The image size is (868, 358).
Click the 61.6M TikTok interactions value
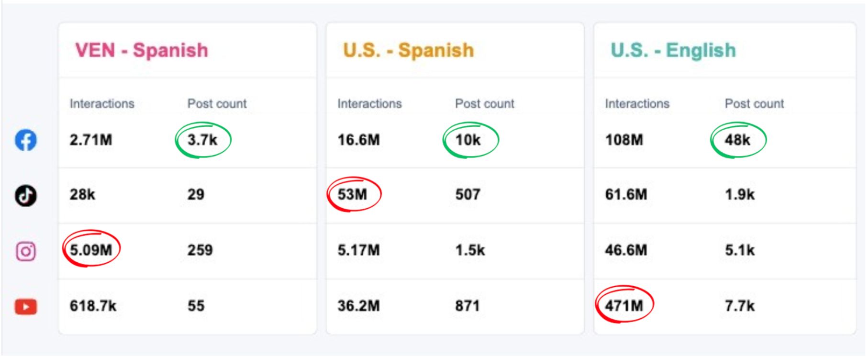tap(626, 195)
